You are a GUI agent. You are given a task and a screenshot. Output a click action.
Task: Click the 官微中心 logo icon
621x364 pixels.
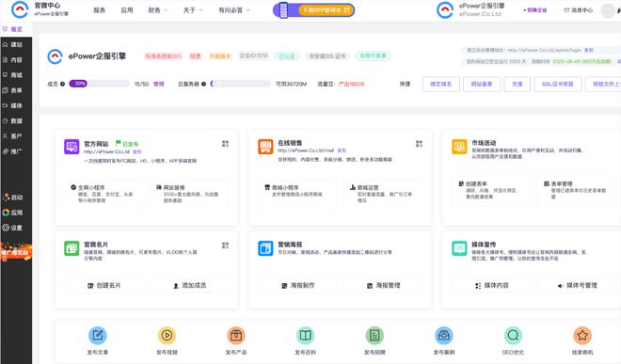(20, 10)
